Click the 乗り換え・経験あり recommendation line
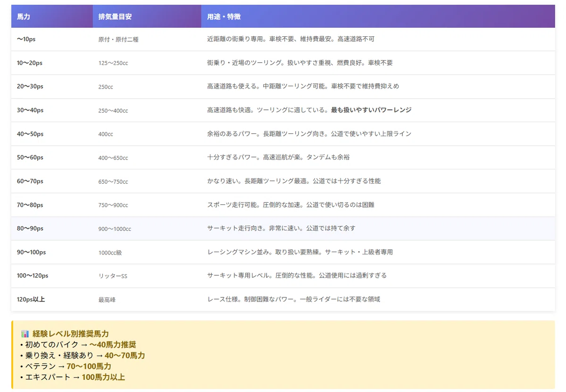 click(83, 355)
